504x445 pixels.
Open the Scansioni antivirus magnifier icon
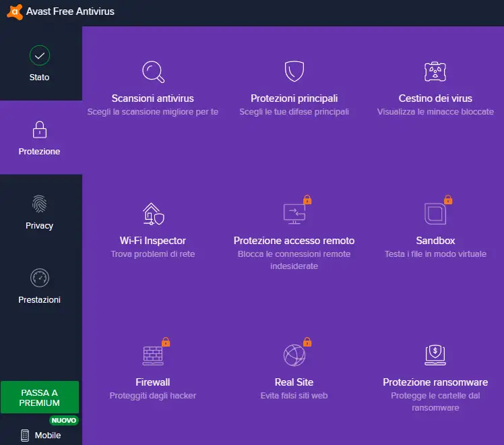tap(154, 71)
